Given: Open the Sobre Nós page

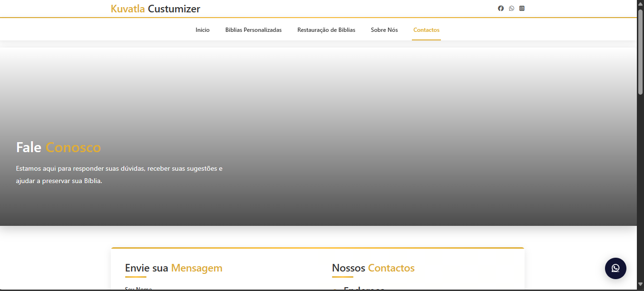Looking at the screenshot, I should (x=384, y=30).
